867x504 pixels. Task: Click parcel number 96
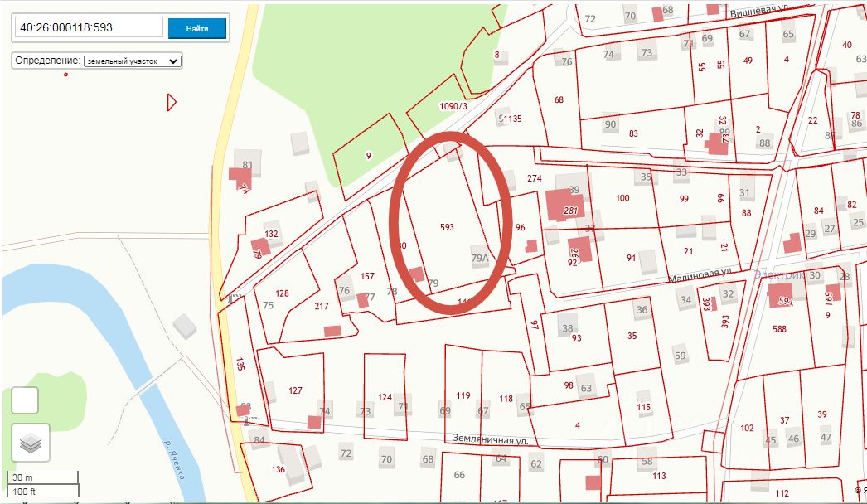coord(520,227)
